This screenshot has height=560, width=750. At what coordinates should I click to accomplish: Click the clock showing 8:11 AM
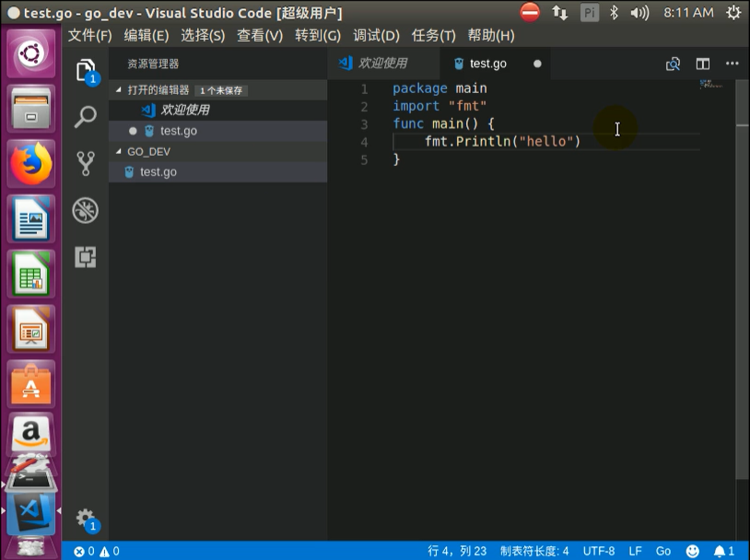pos(688,12)
